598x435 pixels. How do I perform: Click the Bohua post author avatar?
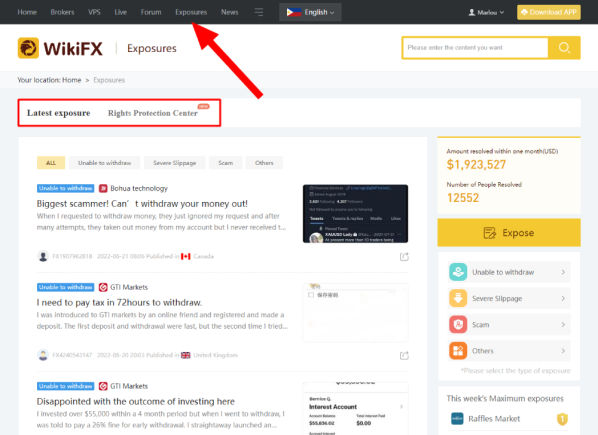43,256
